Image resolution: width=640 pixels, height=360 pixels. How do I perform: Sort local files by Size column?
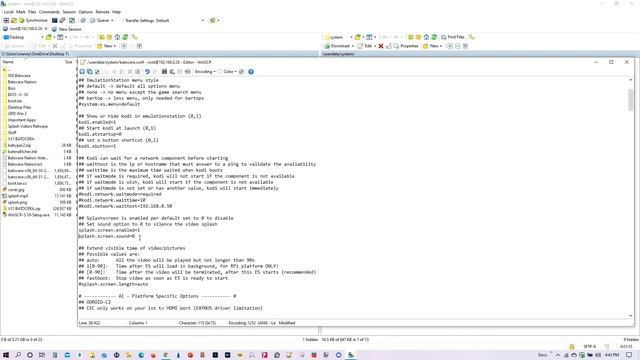pos(68,62)
